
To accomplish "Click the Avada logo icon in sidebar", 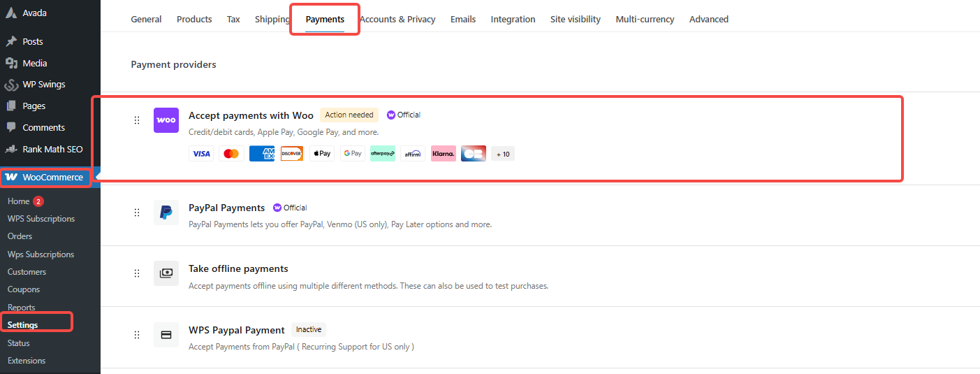I will tap(11, 13).
